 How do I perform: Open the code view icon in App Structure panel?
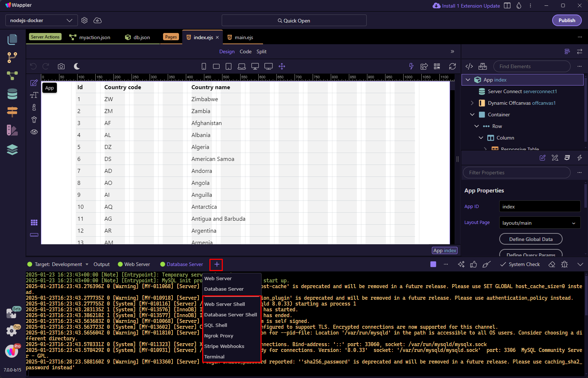point(469,66)
